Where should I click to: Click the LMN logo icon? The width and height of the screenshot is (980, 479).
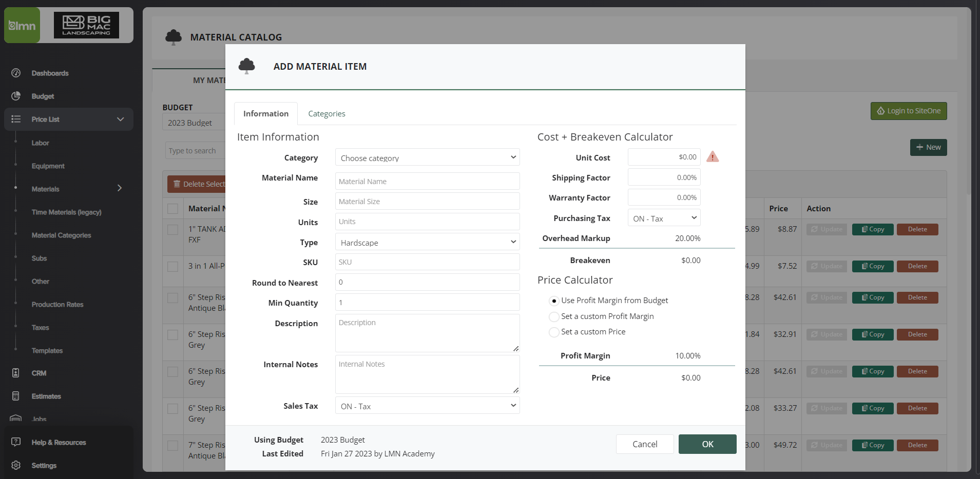pos(22,25)
